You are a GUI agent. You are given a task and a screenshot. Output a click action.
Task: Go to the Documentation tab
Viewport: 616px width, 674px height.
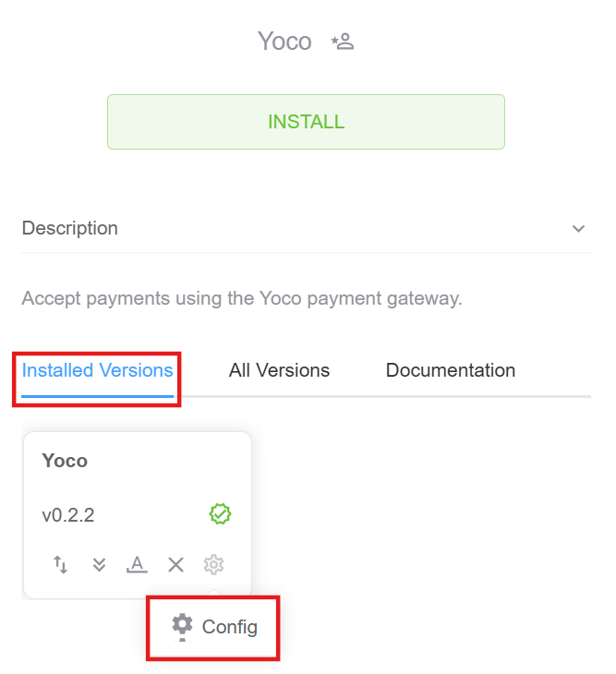[x=450, y=370]
